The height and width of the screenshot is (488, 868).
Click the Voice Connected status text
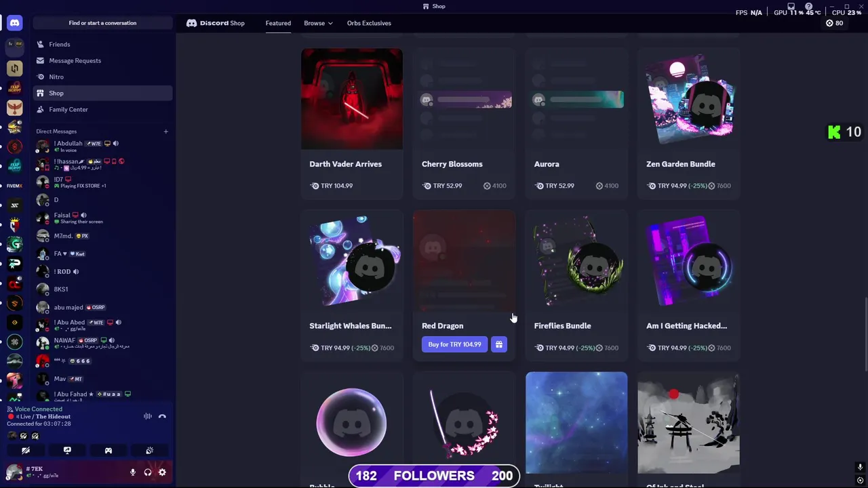(39, 409)
